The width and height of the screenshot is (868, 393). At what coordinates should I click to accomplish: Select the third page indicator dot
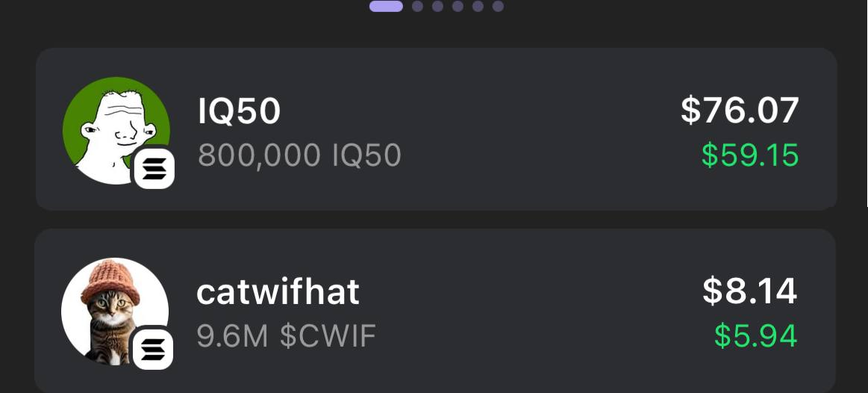437,7
